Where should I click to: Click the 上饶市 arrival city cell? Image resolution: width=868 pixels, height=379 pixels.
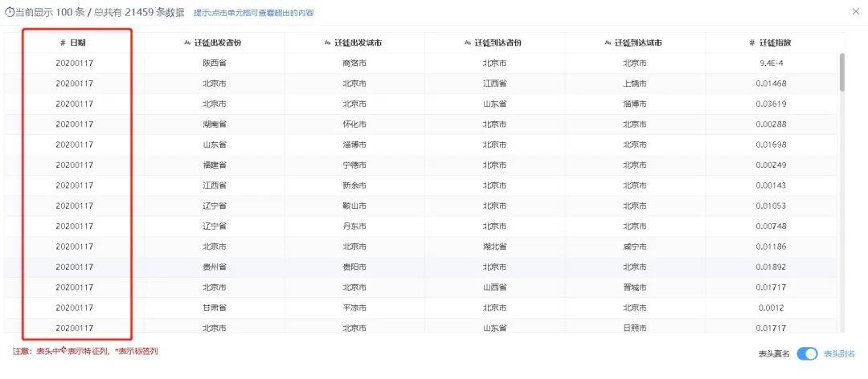(635, 84)
